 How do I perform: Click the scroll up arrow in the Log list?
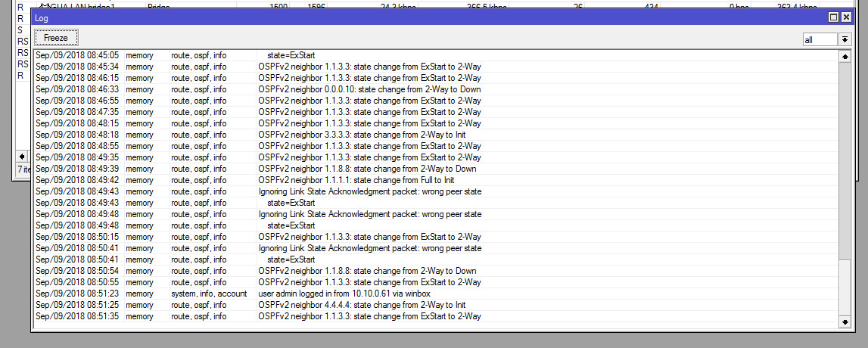845,56
